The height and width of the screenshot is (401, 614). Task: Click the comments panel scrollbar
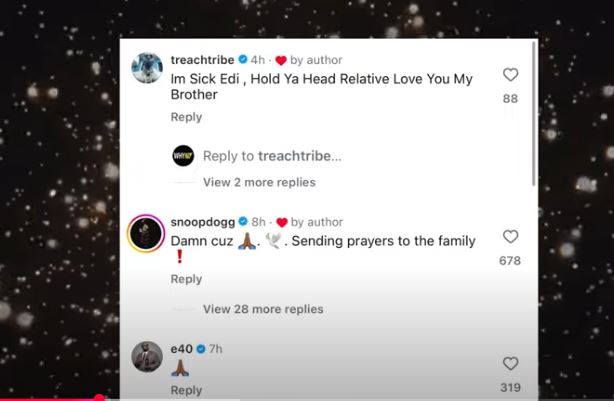[x=533, y=114]
